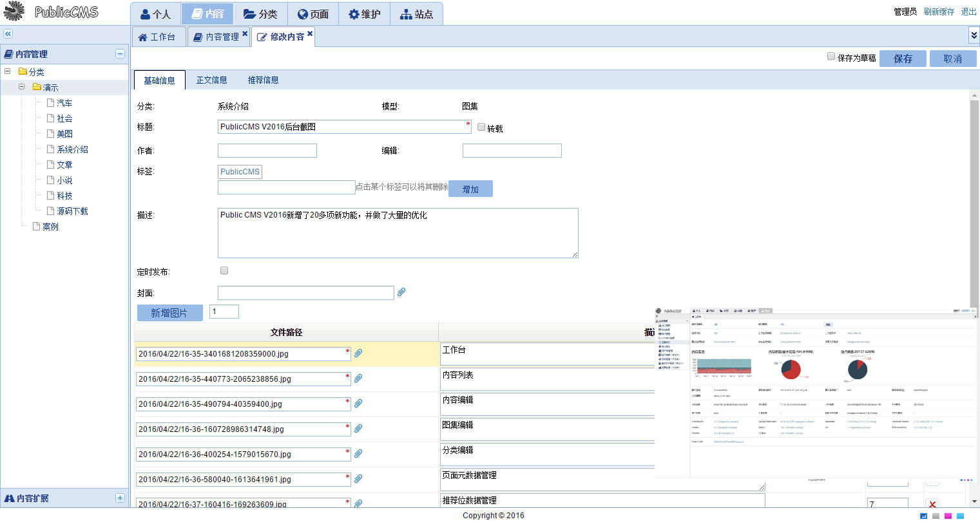Click the 取消 button

tap(953, 59)
